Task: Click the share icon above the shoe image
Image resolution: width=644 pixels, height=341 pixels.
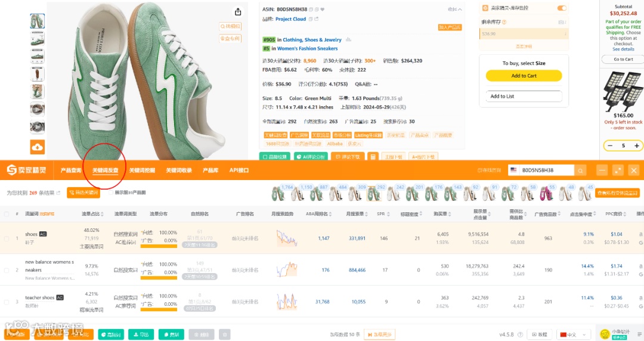Action: point(238,12)
